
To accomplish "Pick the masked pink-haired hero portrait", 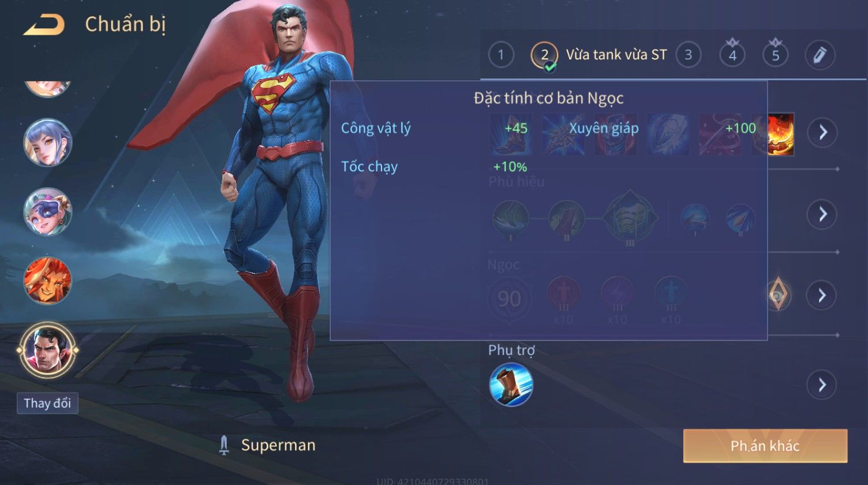I will pos(48,211).
